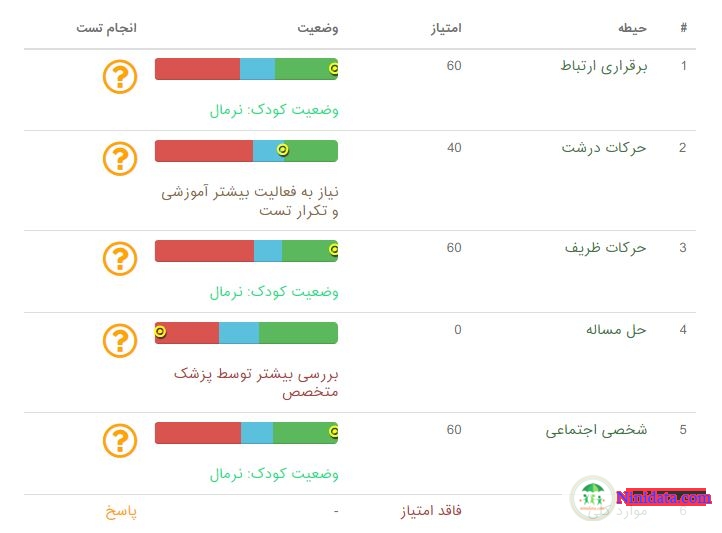722x533 pixels.
Task: Click the فاقد امتیاز text in row six
Action: pos(431,511)
